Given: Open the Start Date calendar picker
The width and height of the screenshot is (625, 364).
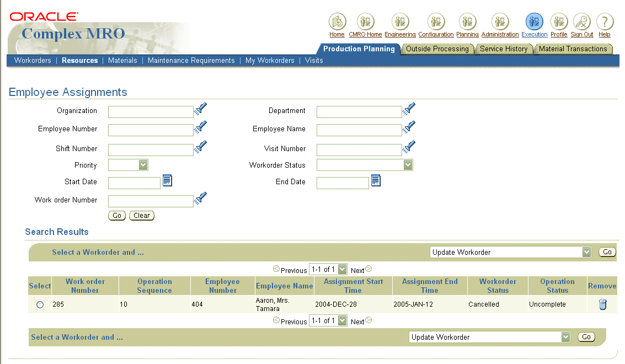Looking at the screenshot, I should point(167,180).
